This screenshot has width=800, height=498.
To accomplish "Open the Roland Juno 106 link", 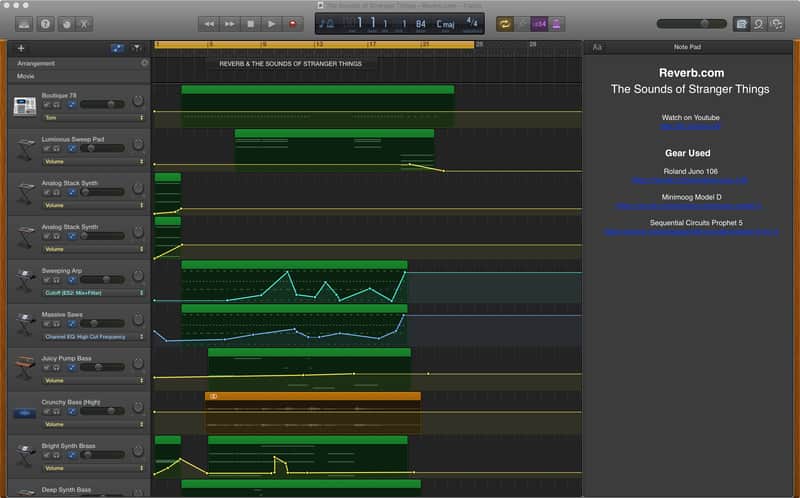I will pos(690,180).
